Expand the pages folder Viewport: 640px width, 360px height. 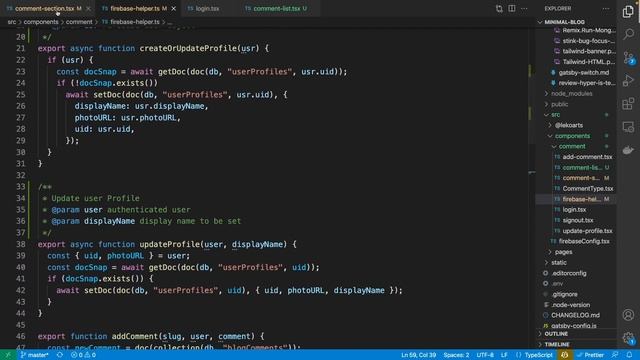(x=563, y=252)
